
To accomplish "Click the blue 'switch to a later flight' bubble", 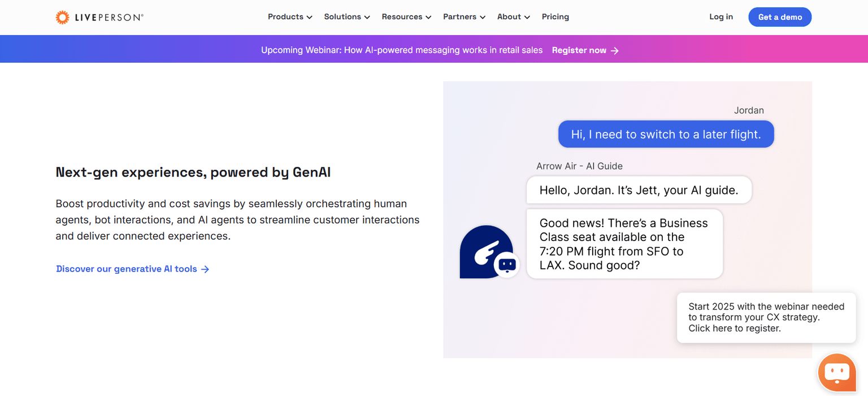I will coord(666,134).
